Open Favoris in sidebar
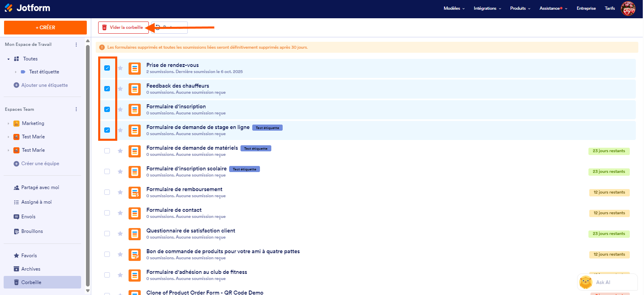This screenshot has width=644, height=295. (25, 256)
